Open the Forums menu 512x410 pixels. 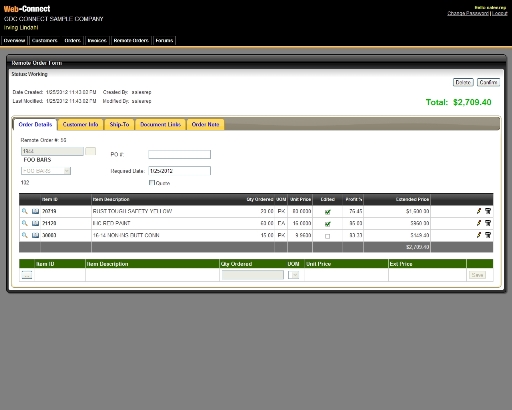point(164,40)
